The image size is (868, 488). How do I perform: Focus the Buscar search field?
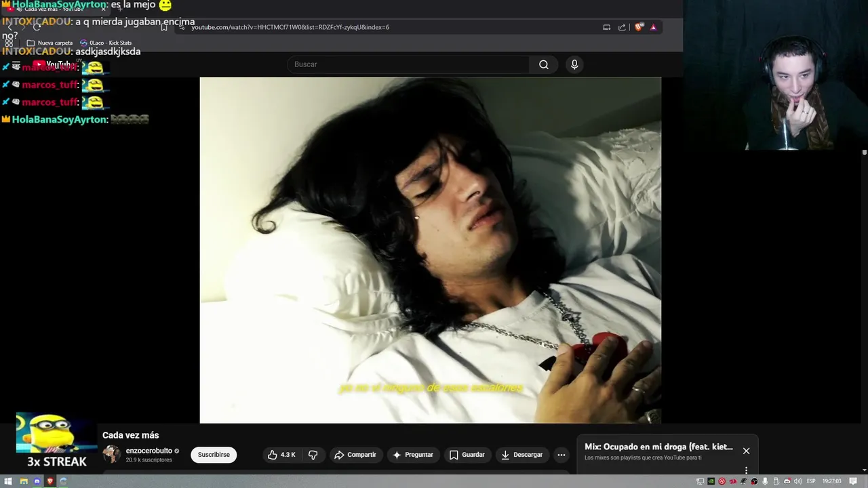[409, 64]
